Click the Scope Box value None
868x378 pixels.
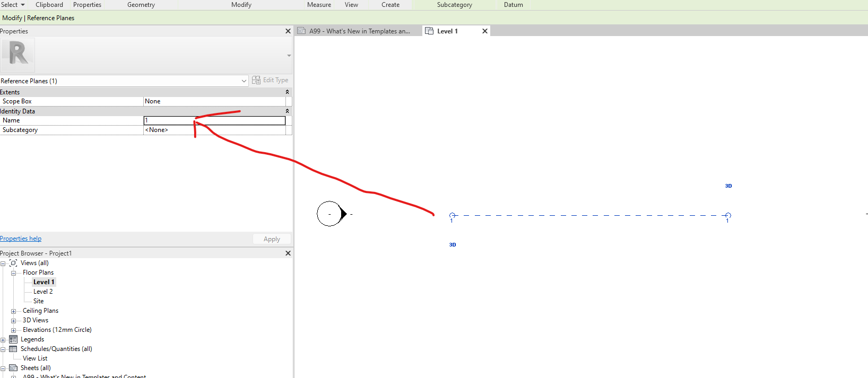coord(214,101)
